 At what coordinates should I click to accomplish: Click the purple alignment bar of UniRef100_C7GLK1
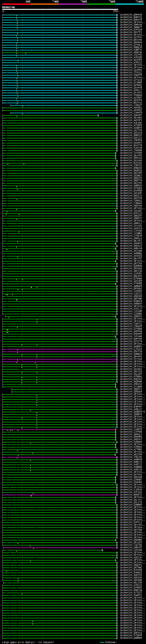pos(60,349)
